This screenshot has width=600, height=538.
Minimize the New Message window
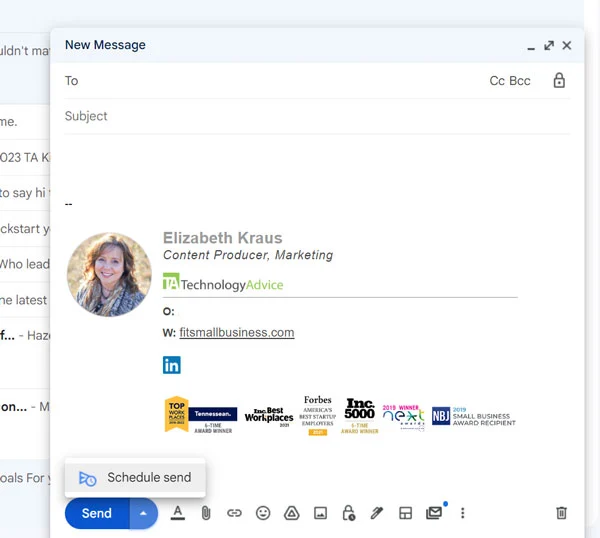[x=531, y=48]
